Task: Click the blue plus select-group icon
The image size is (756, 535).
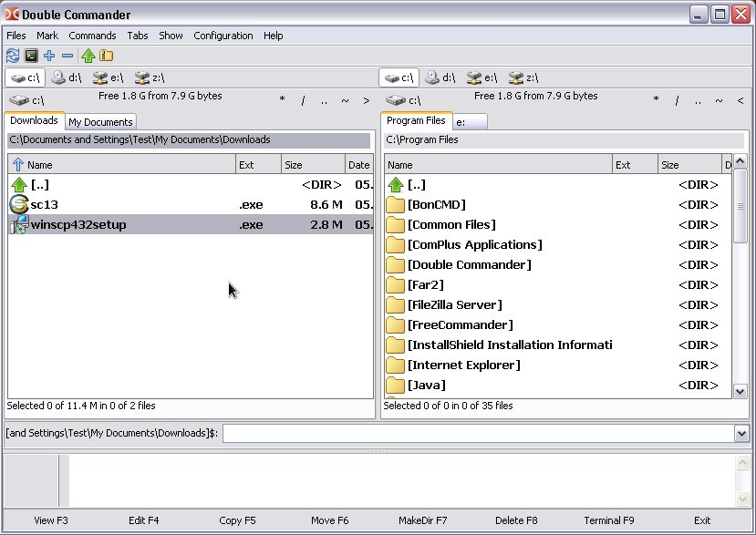Action: tap(49, 56)
